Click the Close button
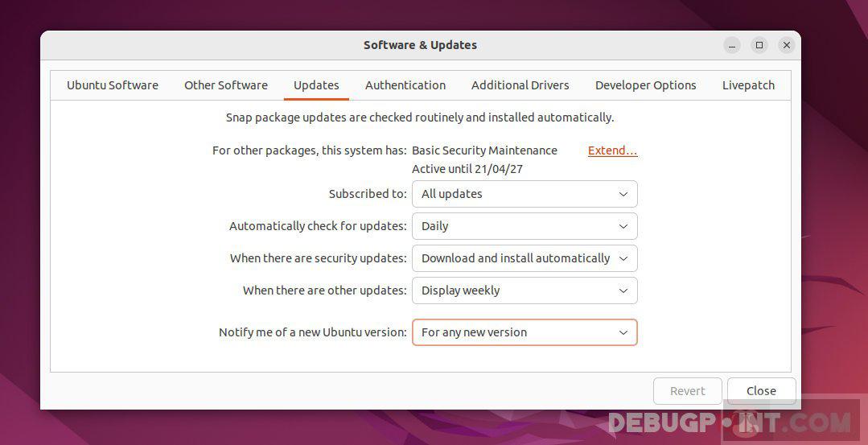Screen dimensions: 868x445 click(761, 391)
